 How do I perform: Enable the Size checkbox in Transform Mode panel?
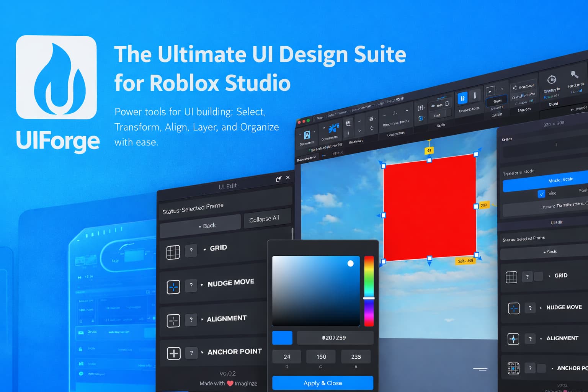tap(542, 193)
